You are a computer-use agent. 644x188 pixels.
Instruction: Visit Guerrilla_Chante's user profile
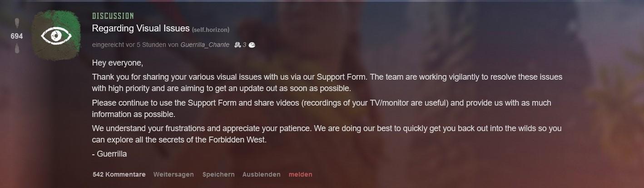click(205, 45)
